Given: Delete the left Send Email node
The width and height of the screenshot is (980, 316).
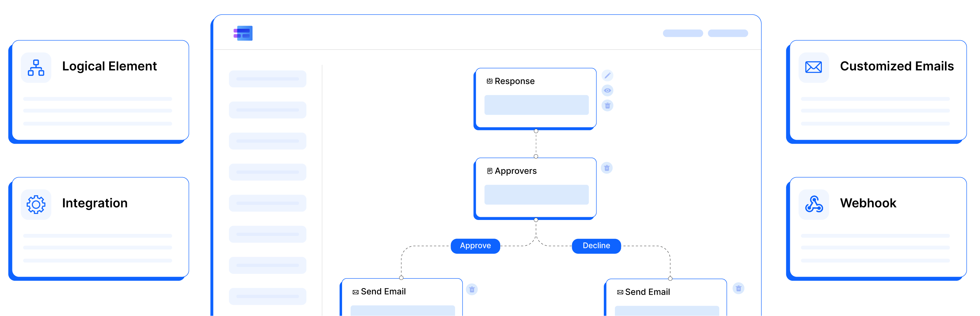Looking at the screenshot, I should coord(472,289).
